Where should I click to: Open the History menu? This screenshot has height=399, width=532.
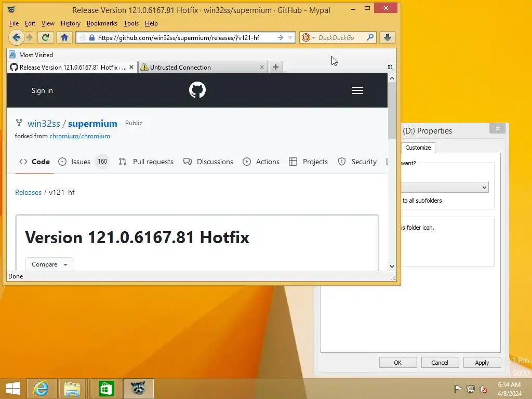(x=71, y=23)
